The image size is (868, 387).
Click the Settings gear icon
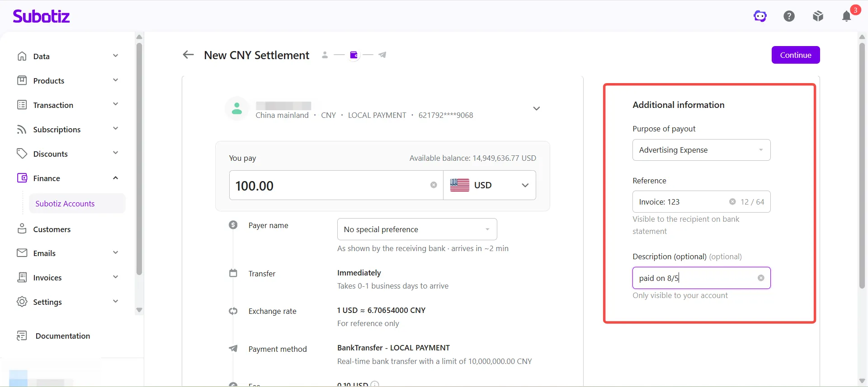point(22,302)
